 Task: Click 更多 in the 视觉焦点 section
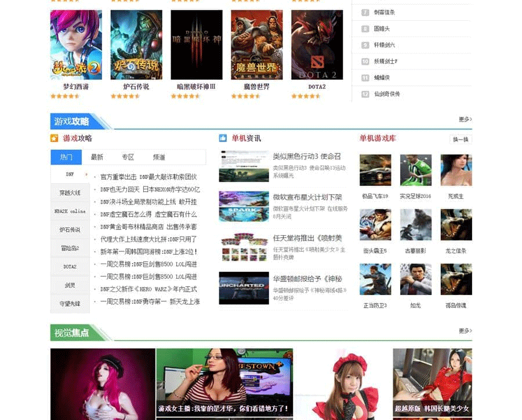tap(465, 331)
